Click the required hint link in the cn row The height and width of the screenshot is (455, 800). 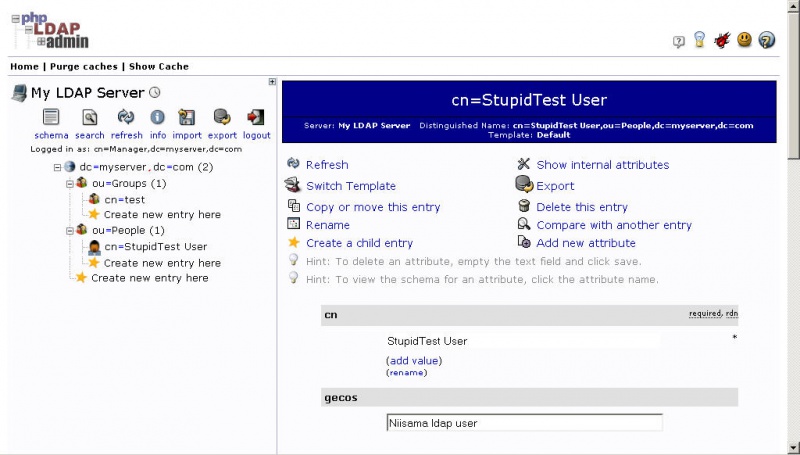tap(705, 313)
